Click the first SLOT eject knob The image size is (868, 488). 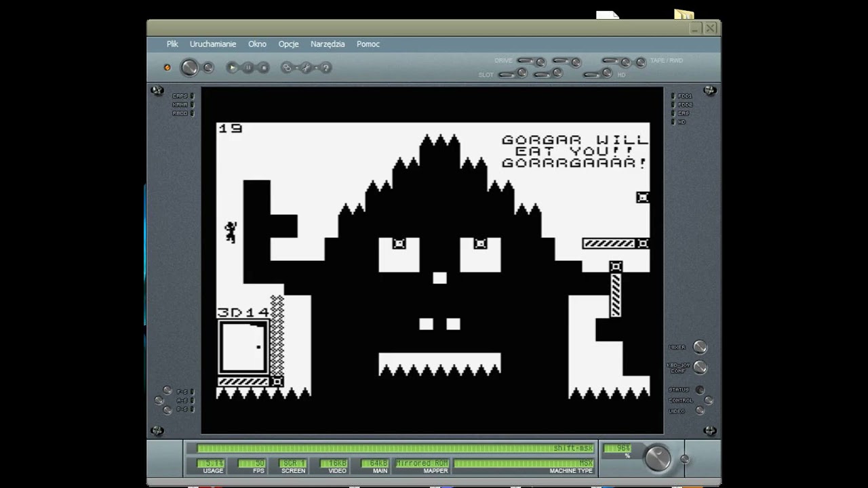522,73
